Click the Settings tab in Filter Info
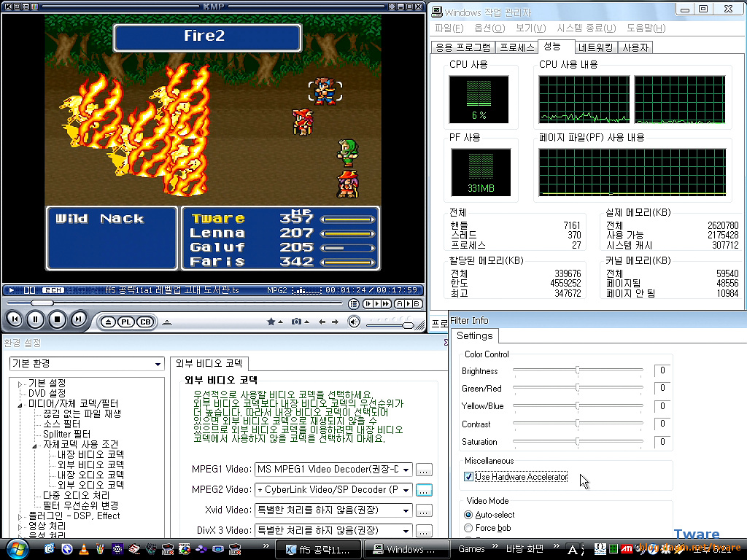This screenshot has width=747, height=560. point(474,335)
